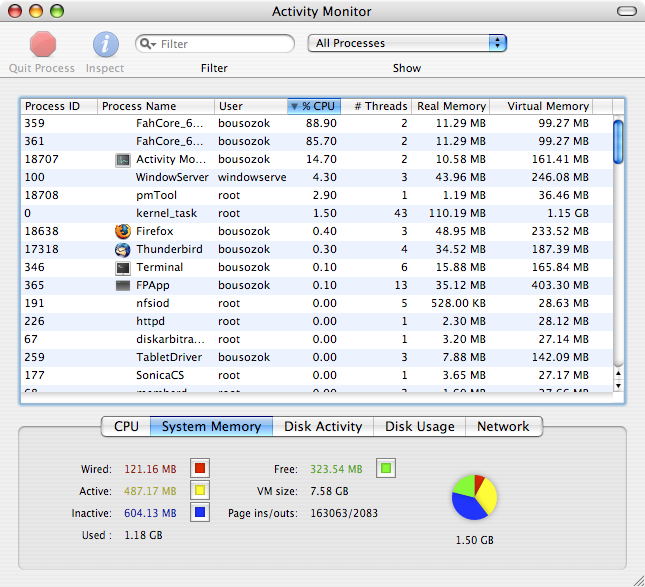Click the 487.17 MB Active value

tap(150, 491)
